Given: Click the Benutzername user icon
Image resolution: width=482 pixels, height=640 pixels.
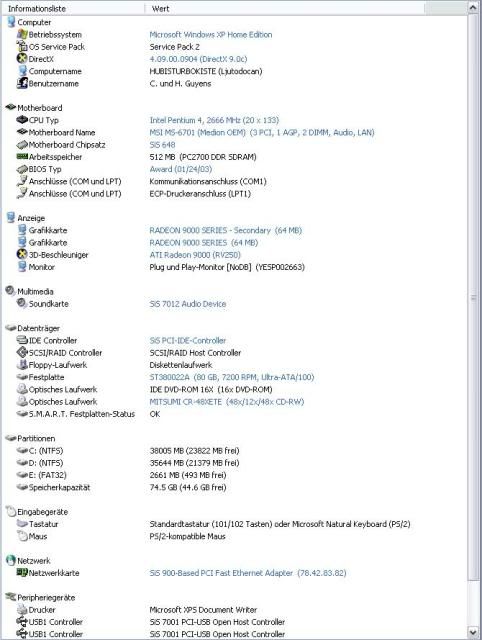Looking at the screenshot, I should coord(22,83).
